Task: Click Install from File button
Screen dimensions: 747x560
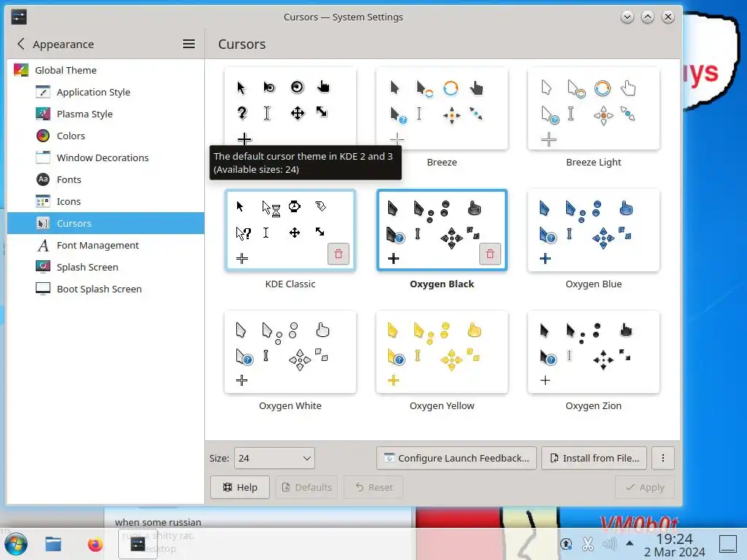Action: pos(594,458)
